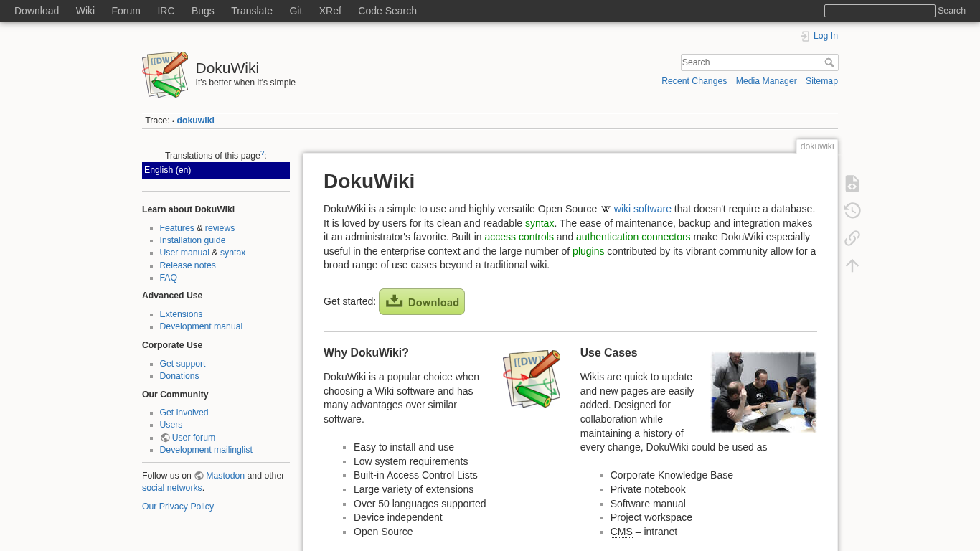Click the question mark beside Translations of this page
The width and height of the screenshot is (980, 551).
click(x=262, y=154)
